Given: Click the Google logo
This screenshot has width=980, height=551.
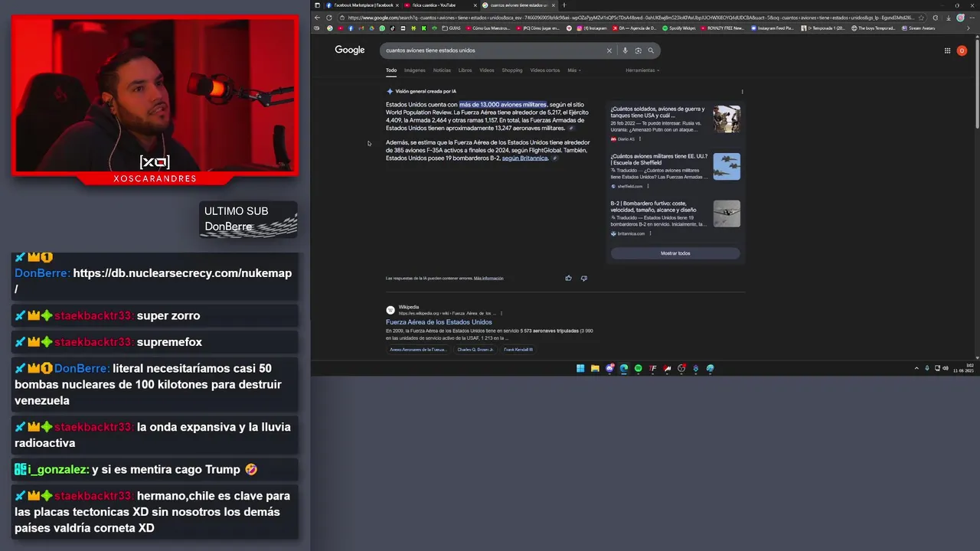Looking at the screenshot, I should 350,51.
